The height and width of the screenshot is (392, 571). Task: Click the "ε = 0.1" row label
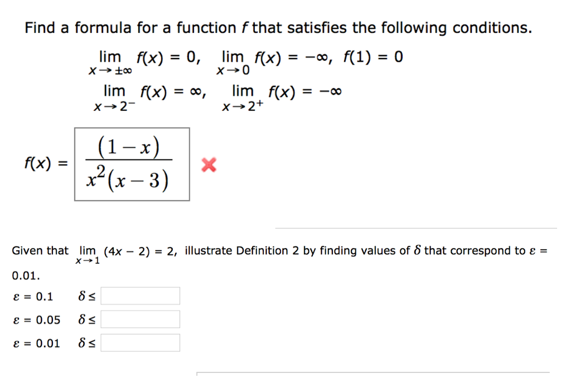coord(33,297)
